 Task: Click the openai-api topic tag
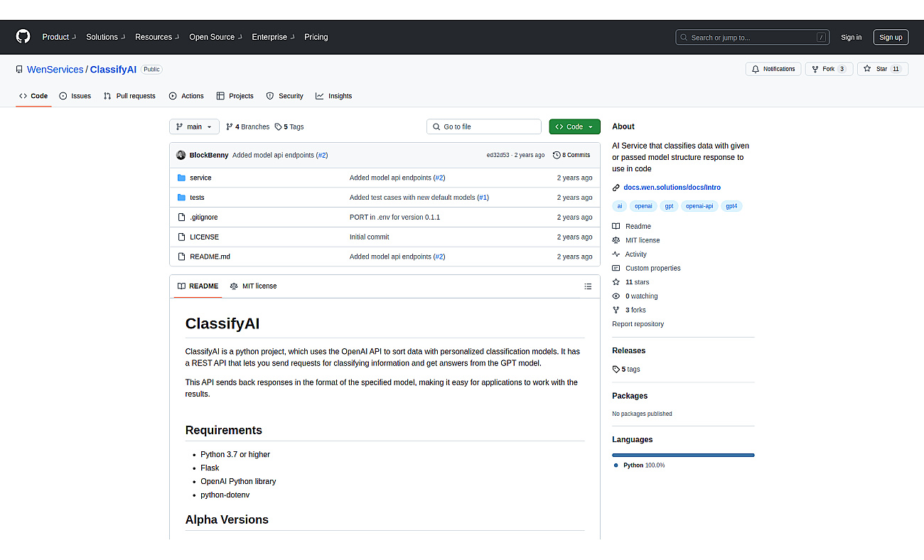click(x=699, y=206)
